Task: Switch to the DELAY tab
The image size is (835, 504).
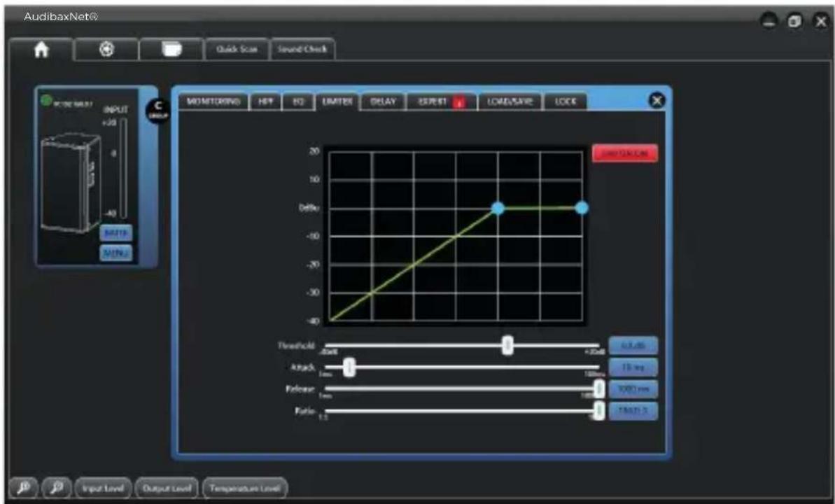Action: click(x=383, y=101)
